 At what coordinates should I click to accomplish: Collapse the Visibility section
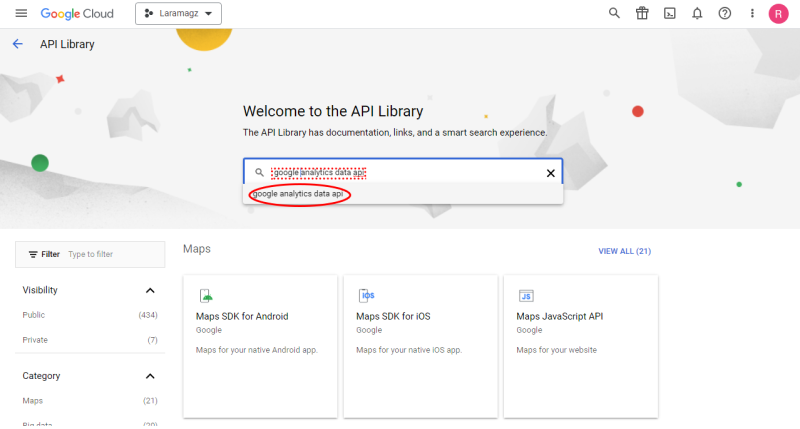pyautogui.click(x=150, y=290)
